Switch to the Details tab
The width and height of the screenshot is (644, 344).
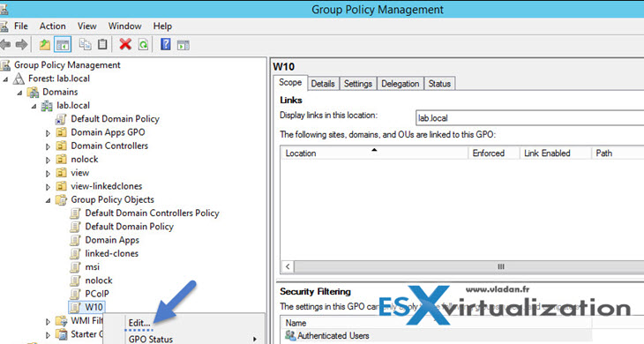[323, 84]
